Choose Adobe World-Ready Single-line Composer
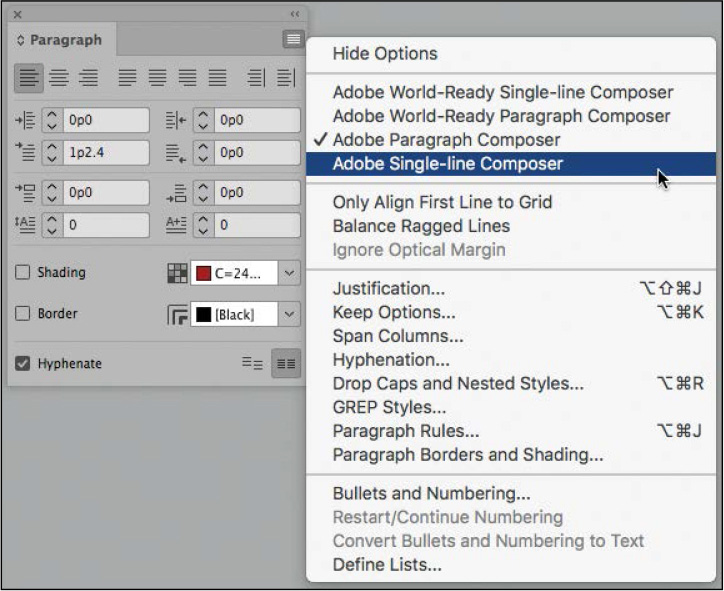 511,92
